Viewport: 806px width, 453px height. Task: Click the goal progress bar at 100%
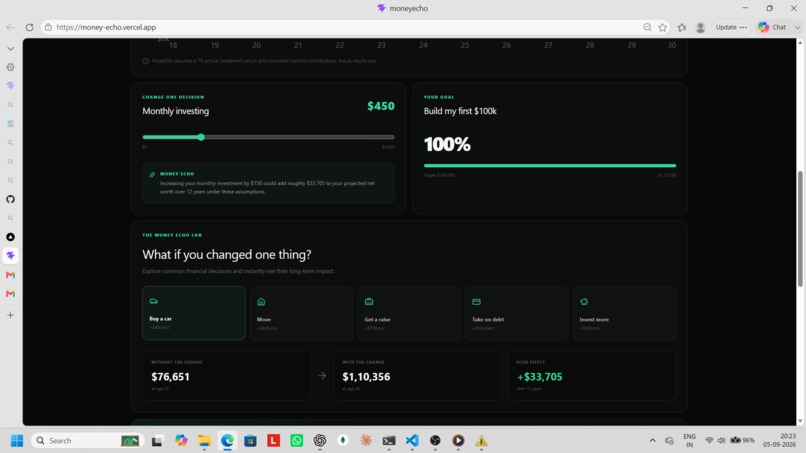(549, 166)
